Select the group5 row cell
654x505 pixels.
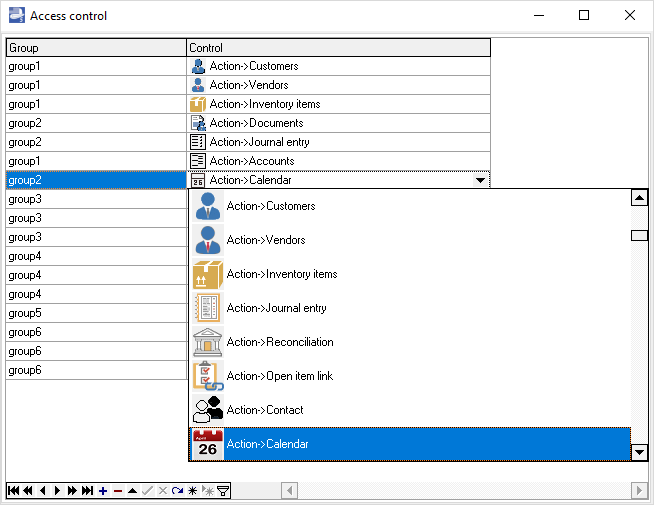pyautogui.click(x=95, y=313)
